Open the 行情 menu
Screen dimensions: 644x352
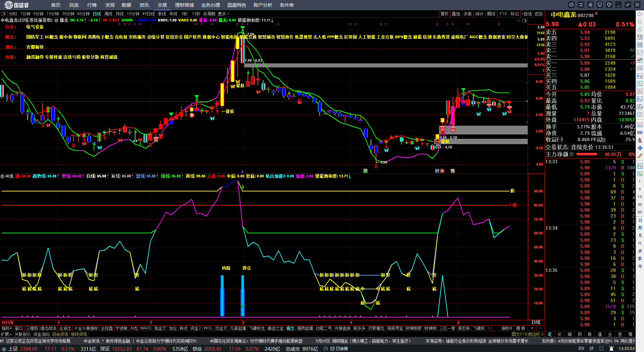tap(92, 5)
